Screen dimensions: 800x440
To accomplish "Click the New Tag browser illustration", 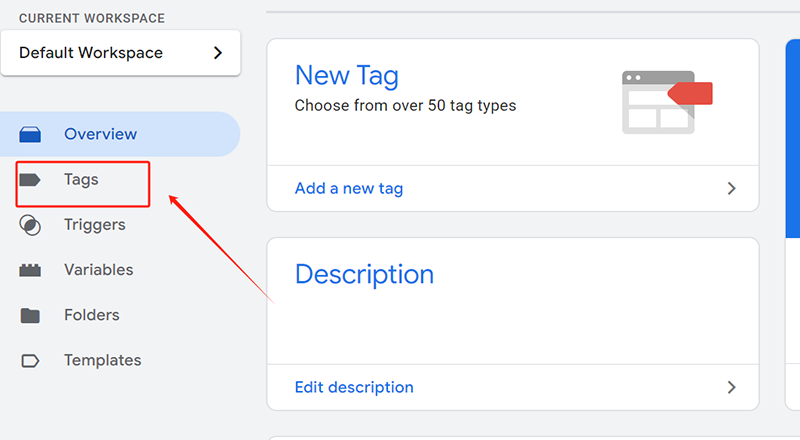I will point(664,101).
